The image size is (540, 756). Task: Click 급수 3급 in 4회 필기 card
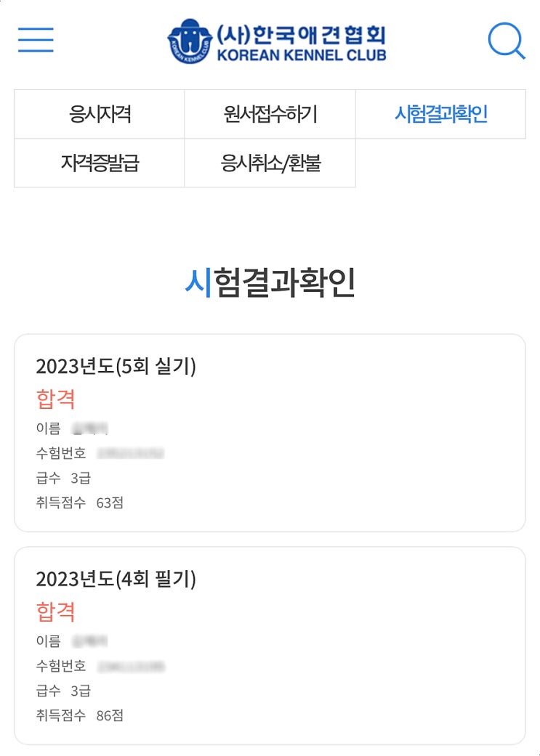pos(63,691)
